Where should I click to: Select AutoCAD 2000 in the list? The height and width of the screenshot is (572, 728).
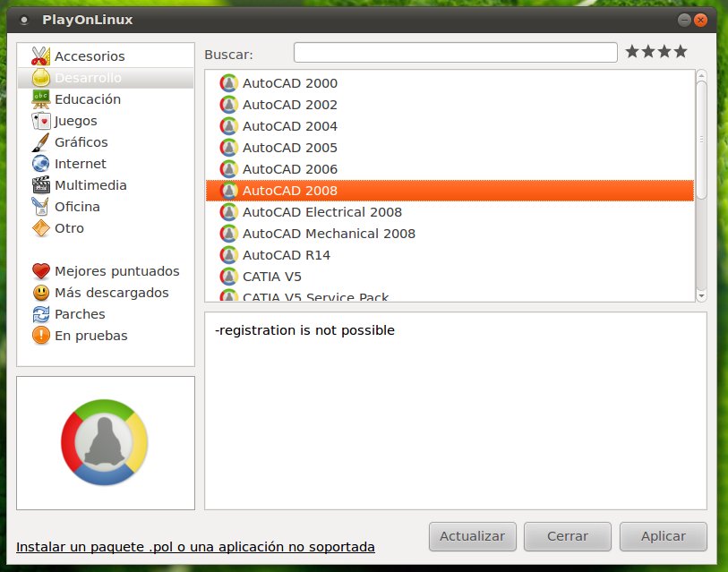(450, 83)
